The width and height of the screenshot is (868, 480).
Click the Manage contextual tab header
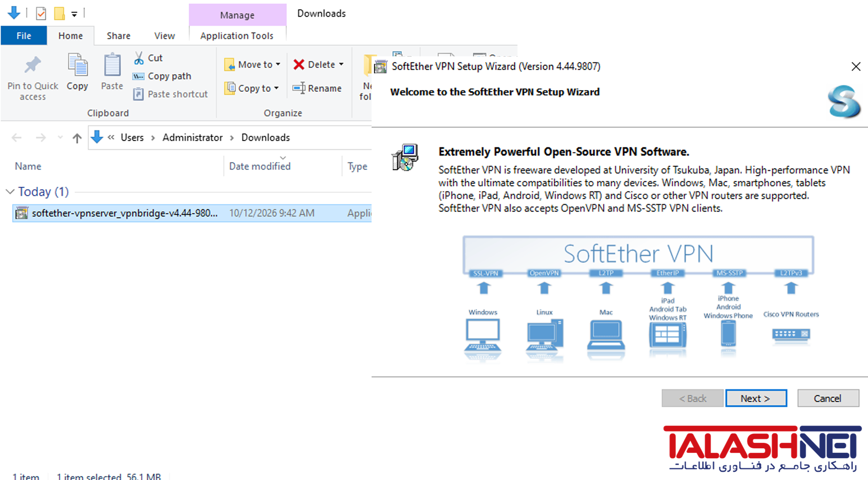(237, 15)
